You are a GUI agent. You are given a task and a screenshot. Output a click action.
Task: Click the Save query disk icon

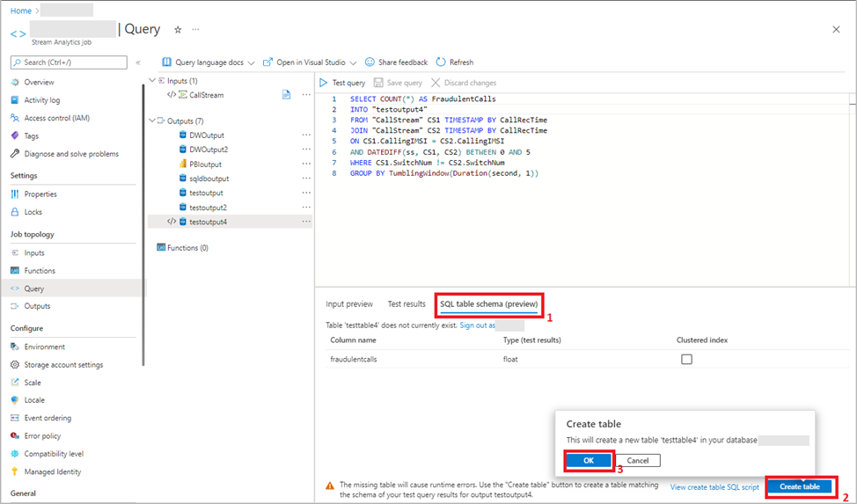pos(378,83)
